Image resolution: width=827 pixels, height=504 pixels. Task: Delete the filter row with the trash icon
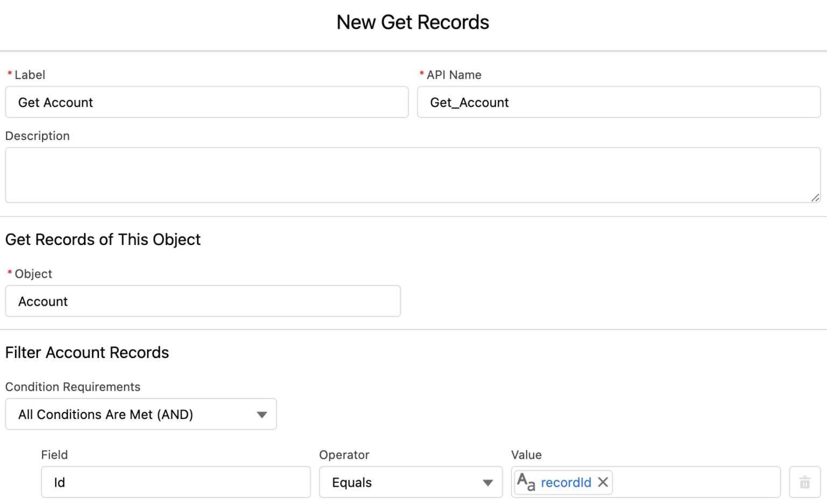(804, 482)
